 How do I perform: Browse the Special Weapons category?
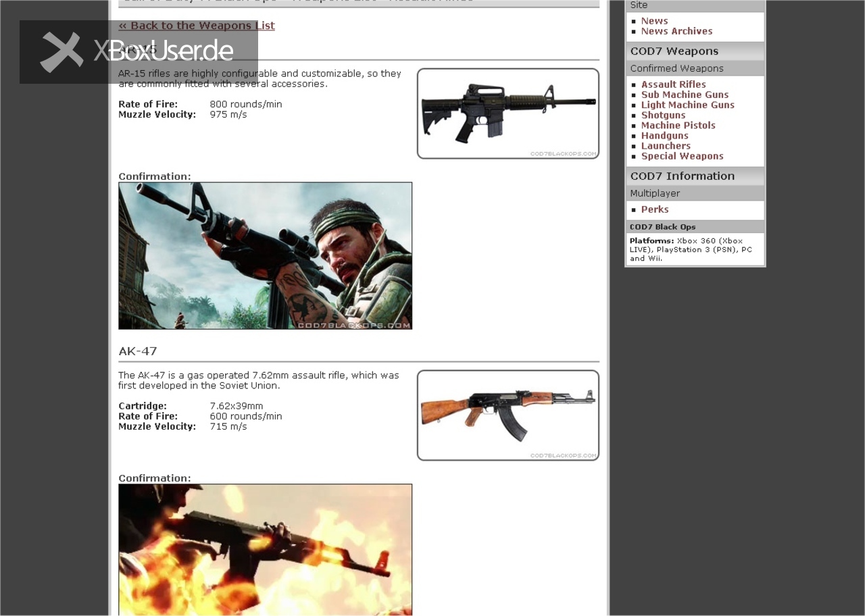tap(682, 156)
